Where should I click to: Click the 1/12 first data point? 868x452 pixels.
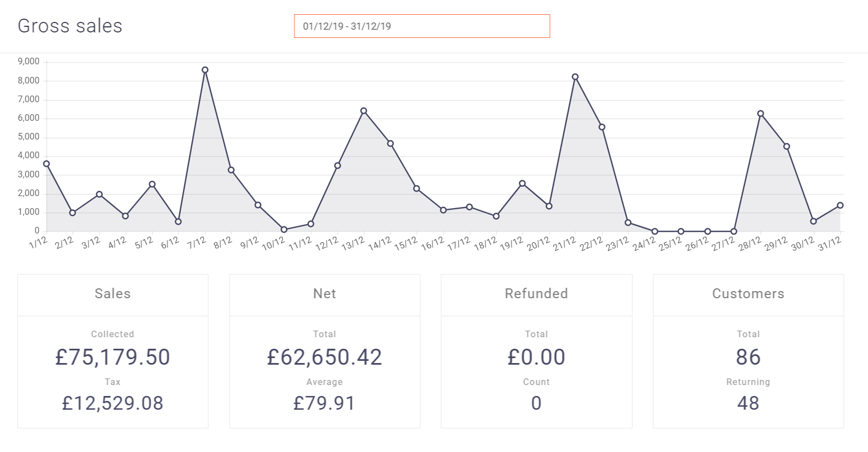[x=46, y=164]
